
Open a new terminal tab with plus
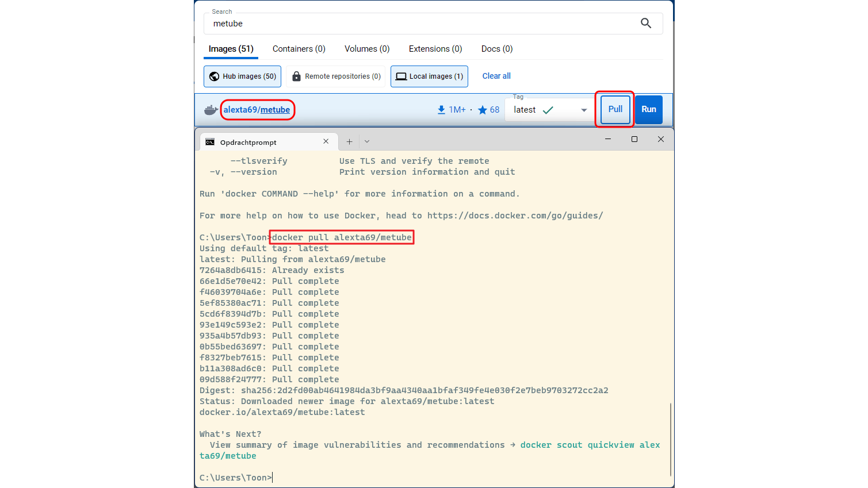click(349, 141)
